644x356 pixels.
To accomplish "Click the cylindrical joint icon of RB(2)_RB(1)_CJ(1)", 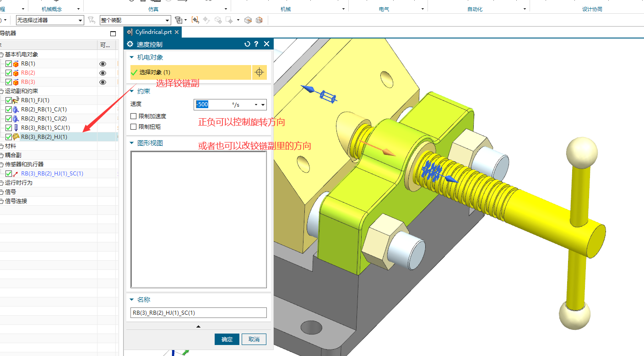I will 16,110.
